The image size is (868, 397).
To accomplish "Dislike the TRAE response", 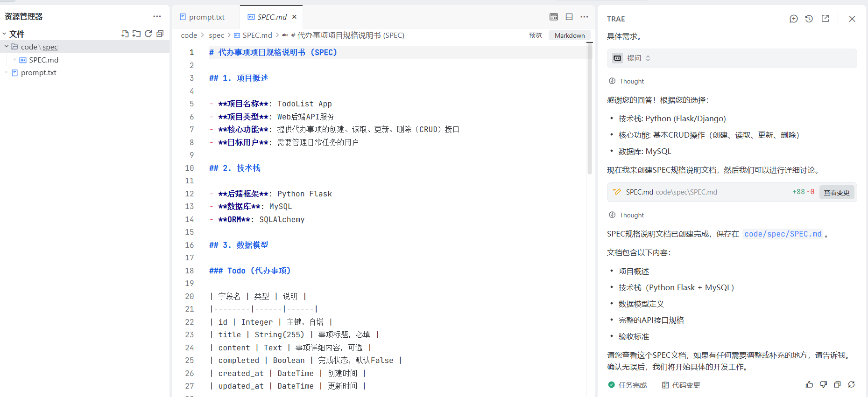I will pos(823,384).
